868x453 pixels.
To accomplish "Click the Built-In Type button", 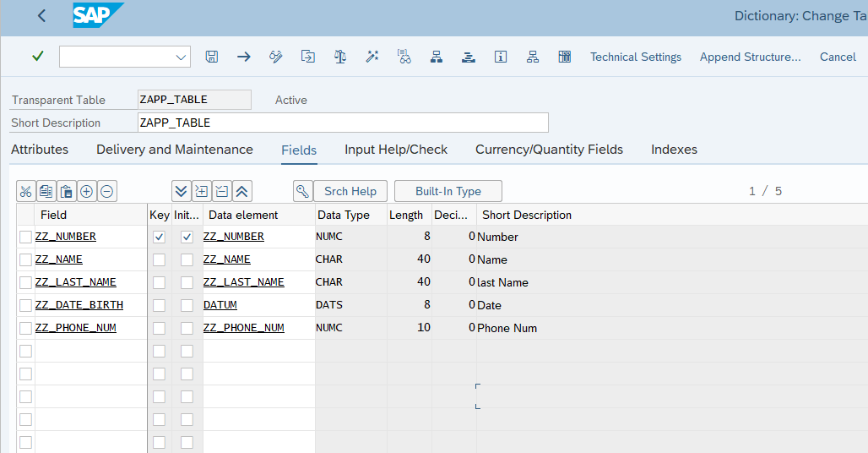I will (448, 192).
